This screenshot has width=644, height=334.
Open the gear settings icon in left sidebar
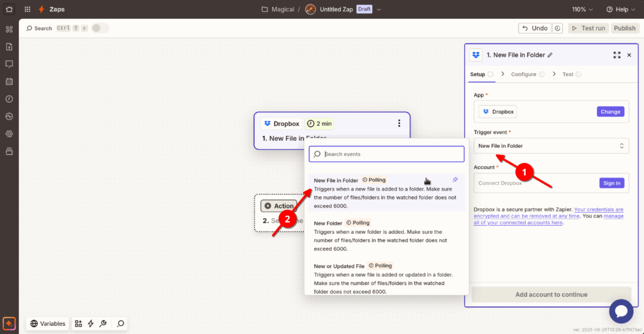9,134
